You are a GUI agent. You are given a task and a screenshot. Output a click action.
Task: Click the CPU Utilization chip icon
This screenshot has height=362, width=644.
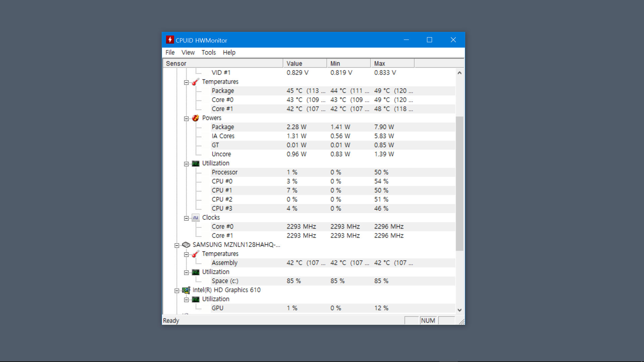(196, 164)
